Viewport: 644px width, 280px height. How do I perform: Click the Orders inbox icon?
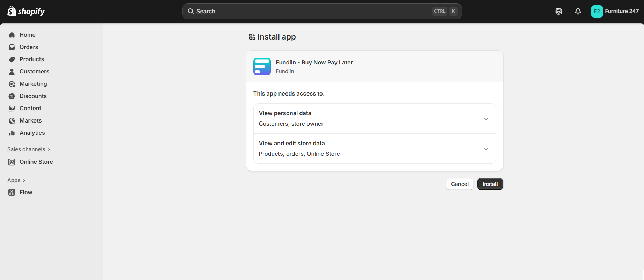tap(12, 47)
